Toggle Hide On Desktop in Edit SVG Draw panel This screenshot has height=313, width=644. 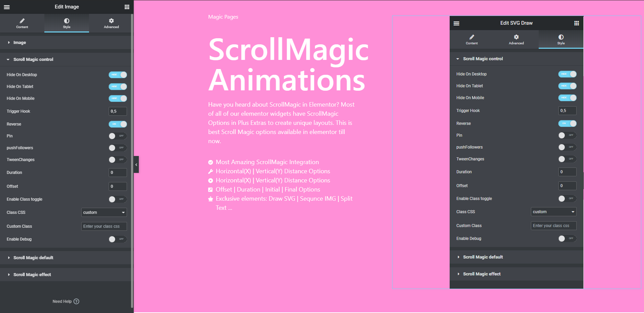point(567,74)
